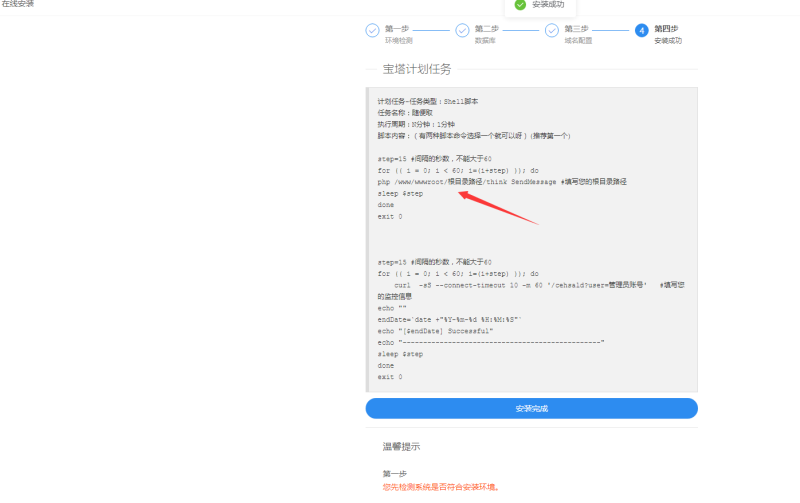Click the 在线安装 page title
Viewport: 800px width, 503px height.
click(x=18, y=4)
